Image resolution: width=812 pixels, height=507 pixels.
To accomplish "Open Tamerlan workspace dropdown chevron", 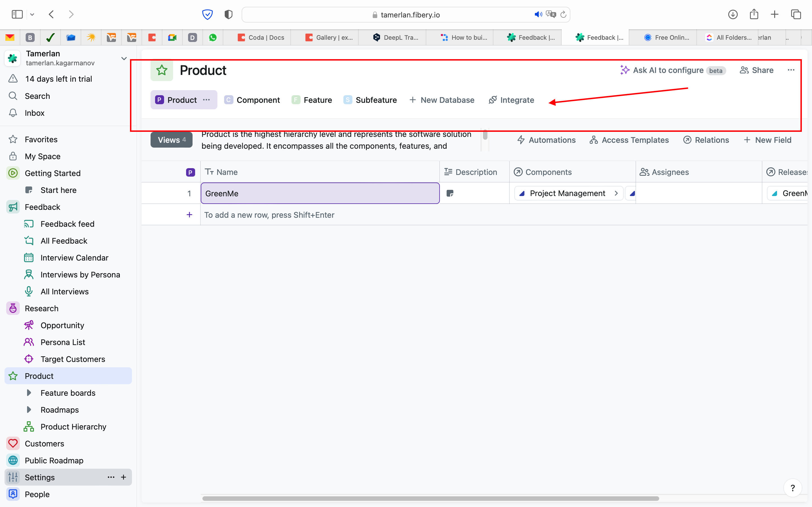I will 124,58.
